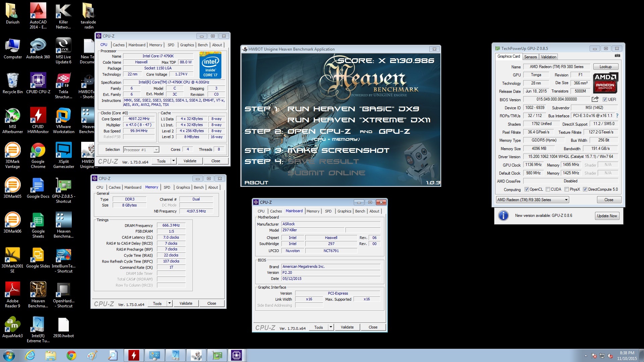
Task: Open the Recycle Bin
Action: [13, 83]
